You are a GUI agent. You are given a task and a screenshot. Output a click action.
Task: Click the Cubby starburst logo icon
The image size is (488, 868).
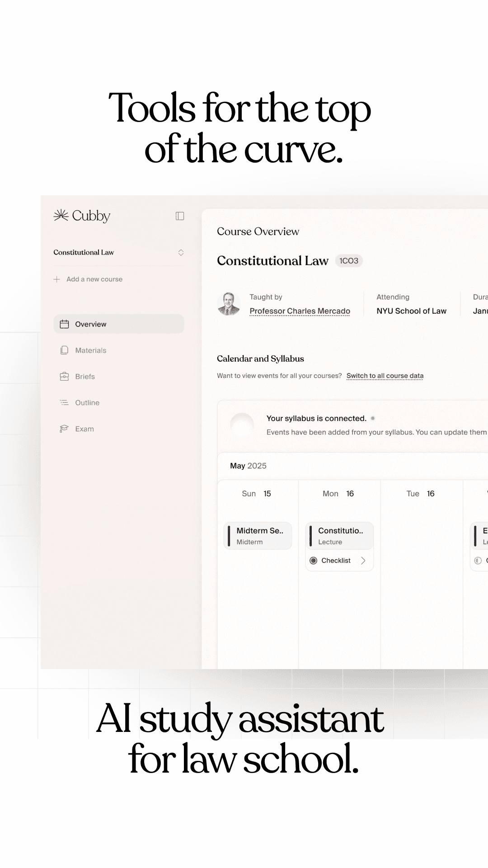pyautogui.click(x=61, y=216)
